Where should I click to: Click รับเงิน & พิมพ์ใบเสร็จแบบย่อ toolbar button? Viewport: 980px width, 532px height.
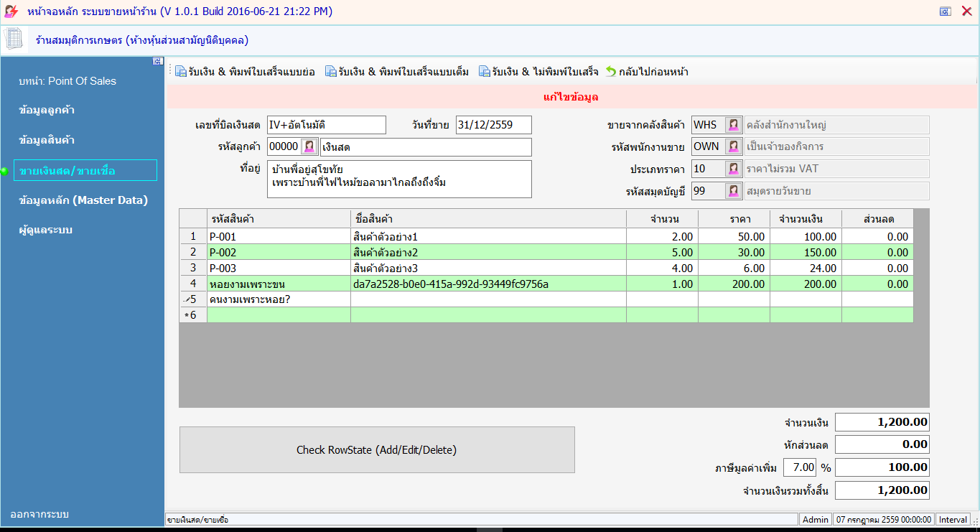(x=245, y=72)
